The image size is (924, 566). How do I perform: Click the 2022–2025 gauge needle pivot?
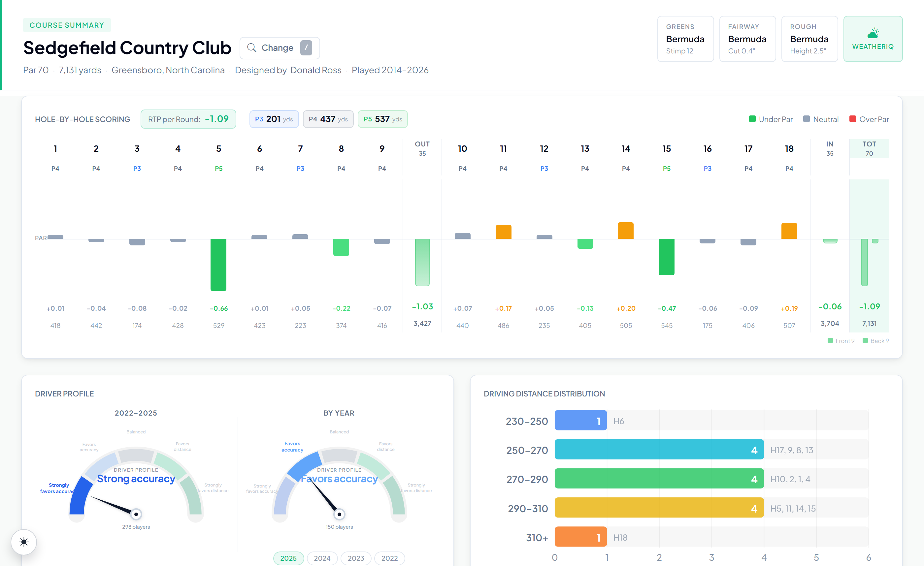pos(136,514)
